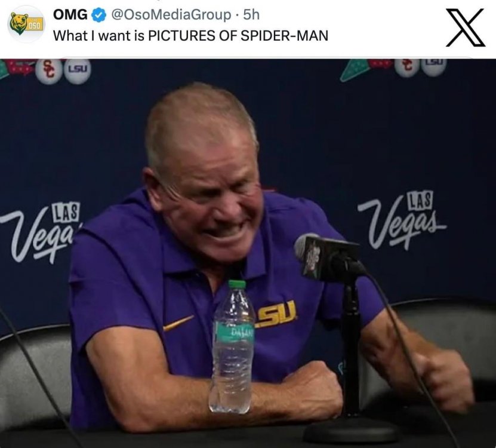Click the LSU badge at top left of photo
The width and height of the screenshot is (496, 448).
[x=78, y=70]
